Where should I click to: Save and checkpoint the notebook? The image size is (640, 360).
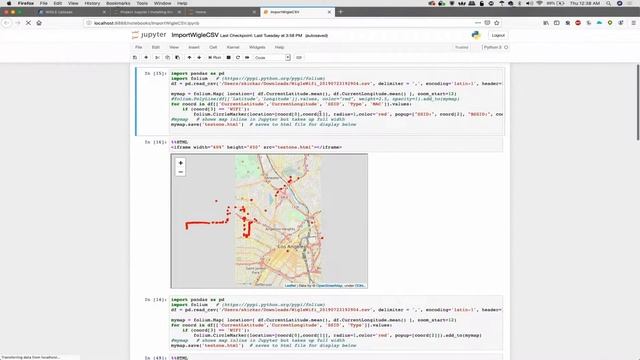135,58
